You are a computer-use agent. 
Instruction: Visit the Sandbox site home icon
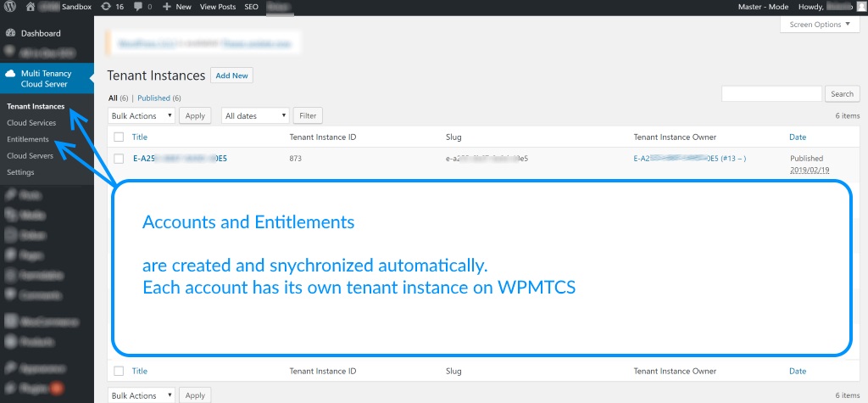coord(31,7)
